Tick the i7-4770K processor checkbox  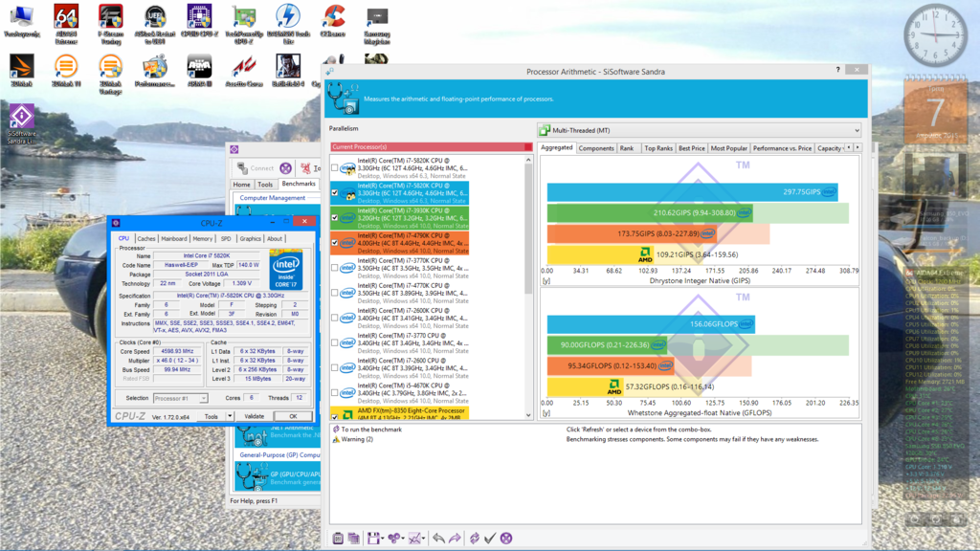(334, 293)
